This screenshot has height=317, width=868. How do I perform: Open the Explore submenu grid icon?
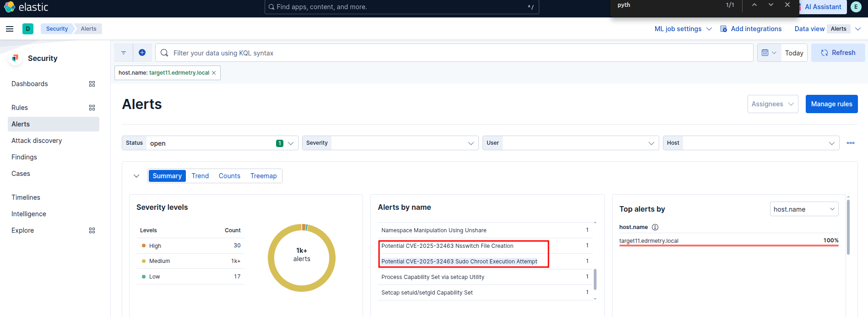pos(92,230)
